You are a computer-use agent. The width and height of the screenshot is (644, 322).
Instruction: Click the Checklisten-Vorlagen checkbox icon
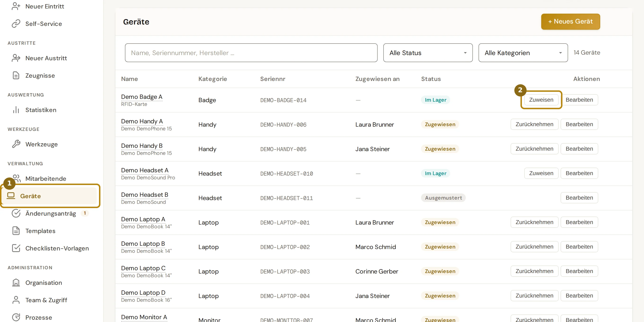coord(16,248)
